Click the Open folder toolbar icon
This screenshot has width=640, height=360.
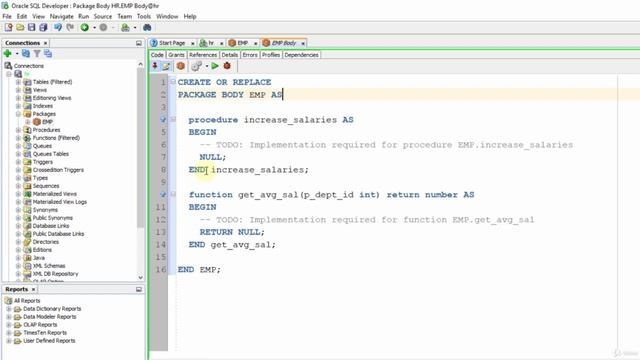click(20, 27)
